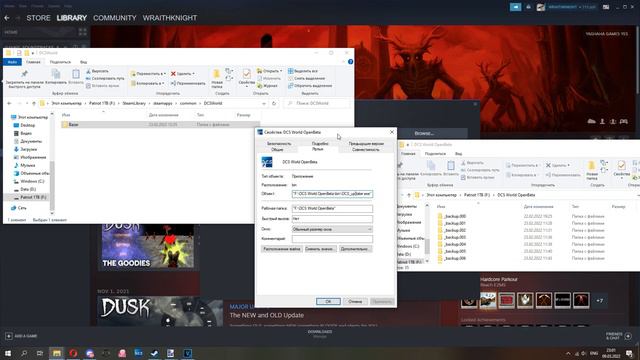The image size is (640, 360).
Task: Click Свойства checkmark icon in DCSWorld window
Action: [x=247, y=74]
